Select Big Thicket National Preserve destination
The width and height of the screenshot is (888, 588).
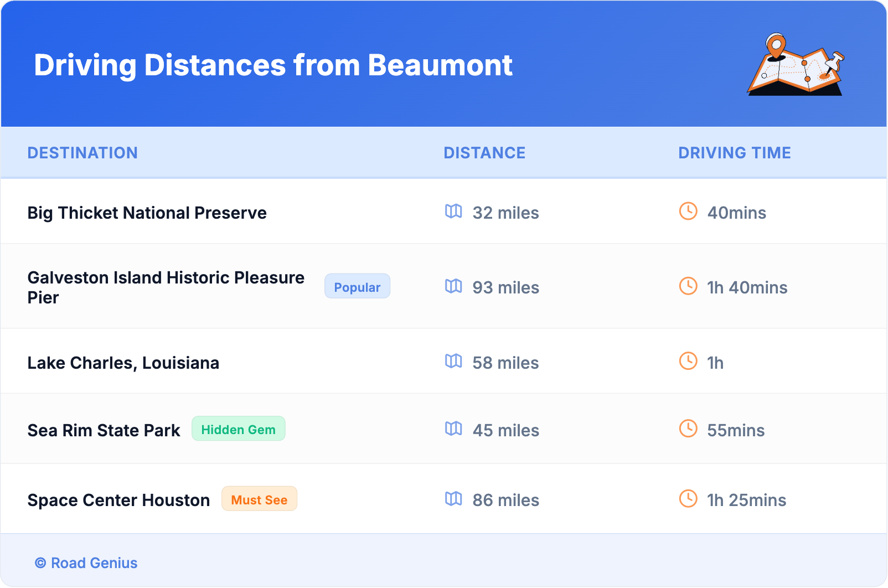click(147, 213)
